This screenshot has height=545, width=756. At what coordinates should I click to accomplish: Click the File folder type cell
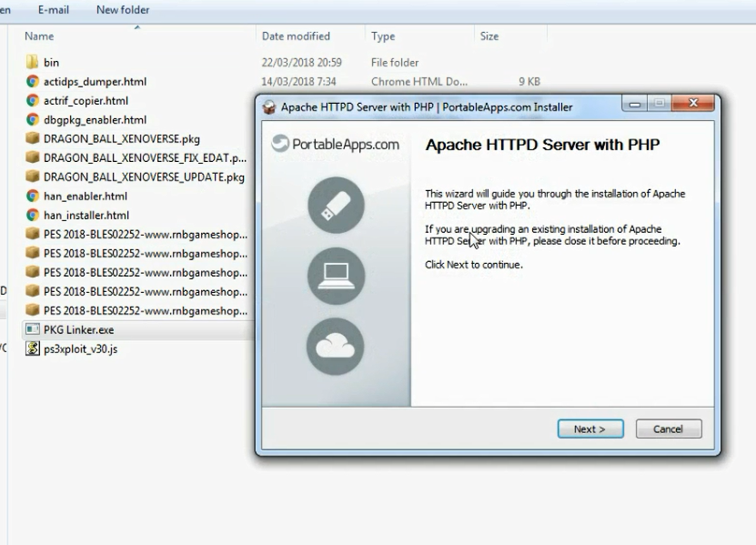pyautogui.click(x=395, y=63)
